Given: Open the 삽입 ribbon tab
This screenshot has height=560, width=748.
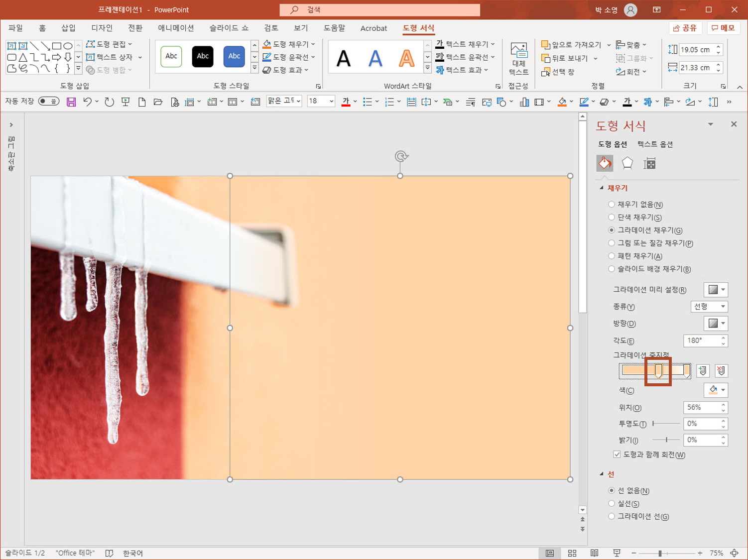Looking at the screenshot, I should click(x=68, y=28).
